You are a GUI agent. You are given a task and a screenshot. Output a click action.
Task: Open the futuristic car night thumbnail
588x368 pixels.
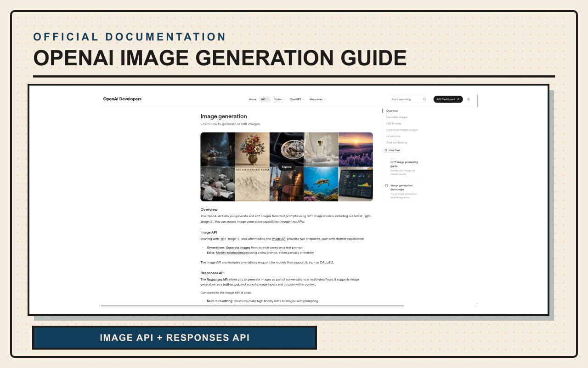[x=218, y=149]
